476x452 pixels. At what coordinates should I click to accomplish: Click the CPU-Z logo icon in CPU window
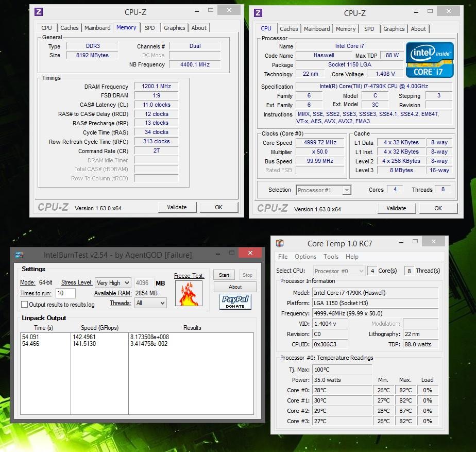click(x=258, y=13)
